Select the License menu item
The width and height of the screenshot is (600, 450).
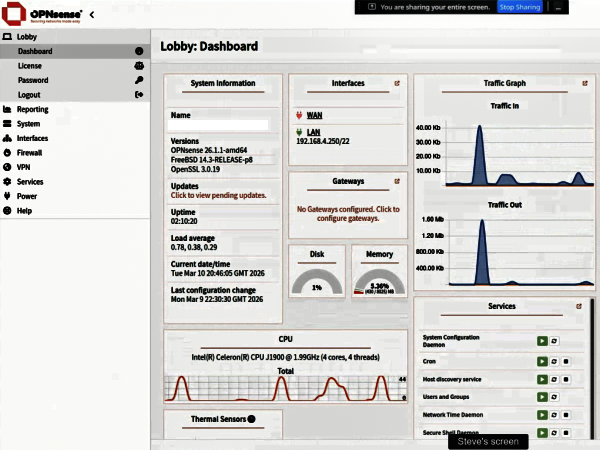tap(30, 65)
